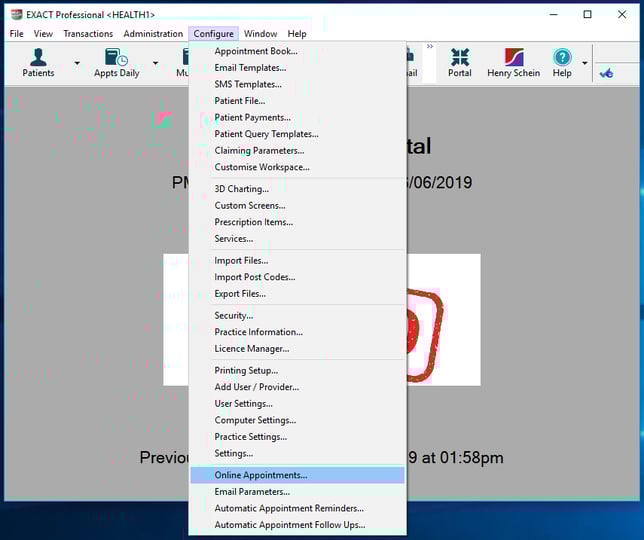
Task: Minimize the EXACT Professional window
Action: (x=554, y=14)
